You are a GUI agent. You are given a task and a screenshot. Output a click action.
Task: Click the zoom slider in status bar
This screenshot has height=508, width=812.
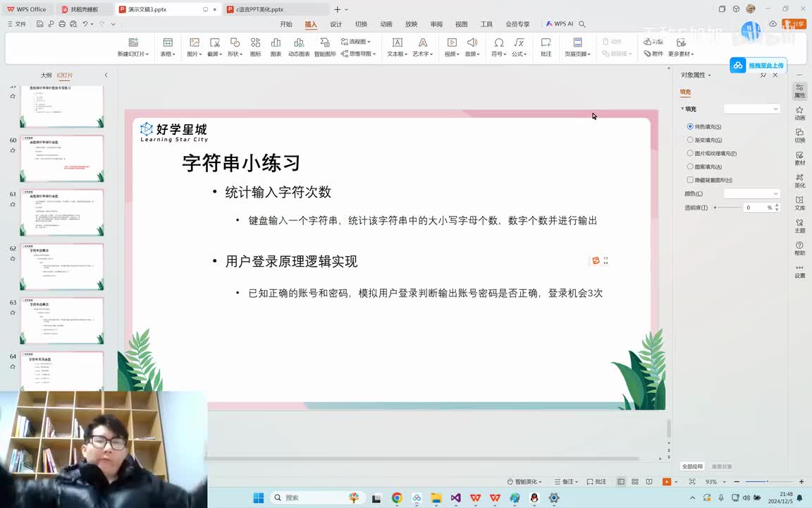tap(768, 482)
